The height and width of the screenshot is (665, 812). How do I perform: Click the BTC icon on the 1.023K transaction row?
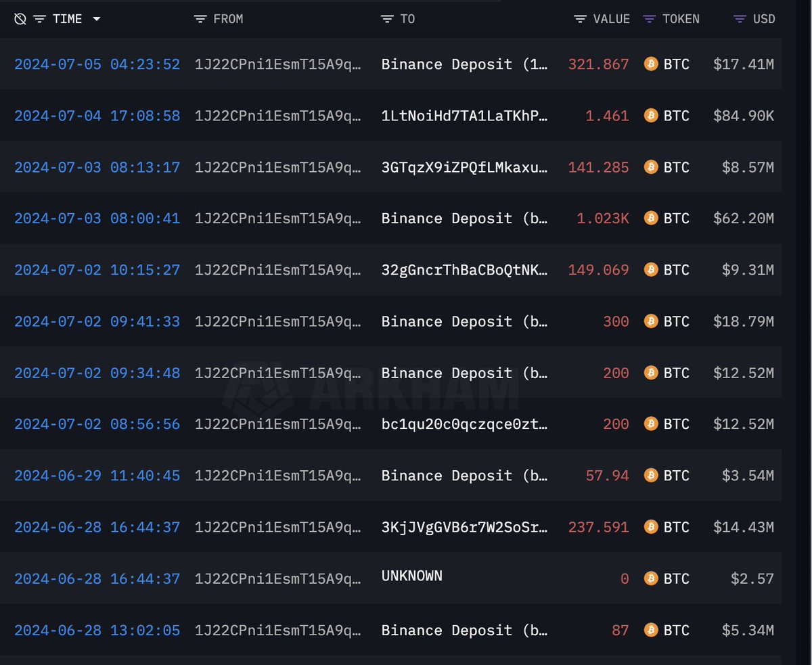pyautogui.click(x=650, y=218)
